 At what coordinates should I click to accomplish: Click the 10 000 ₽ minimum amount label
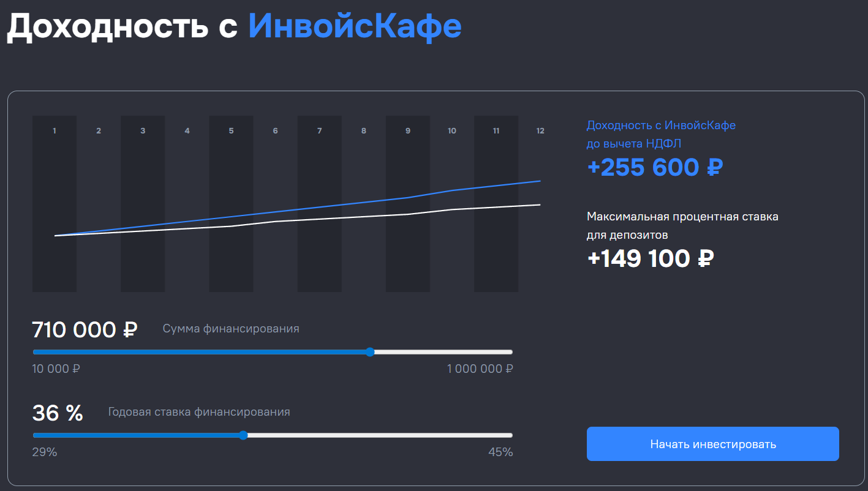pos(56,369)
